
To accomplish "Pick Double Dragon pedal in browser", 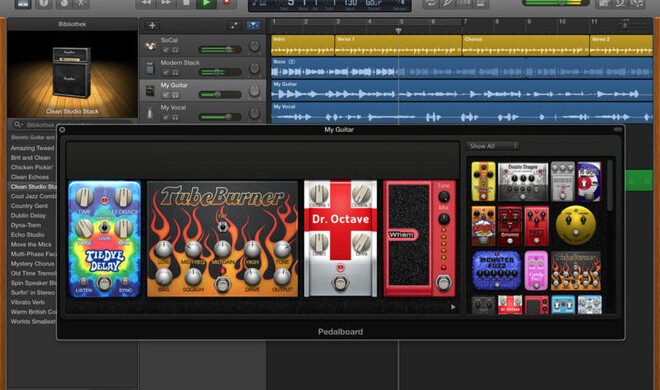I will [x=523, y=182].
